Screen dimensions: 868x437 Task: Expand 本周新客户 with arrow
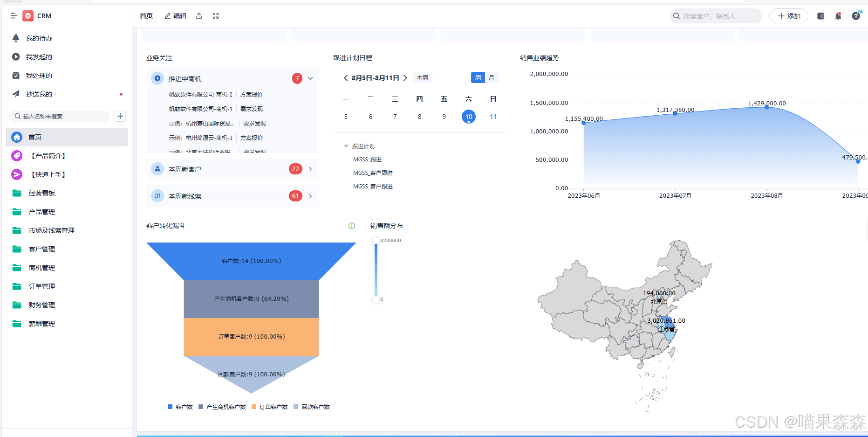pyautogui.click(x=310, y=169)
